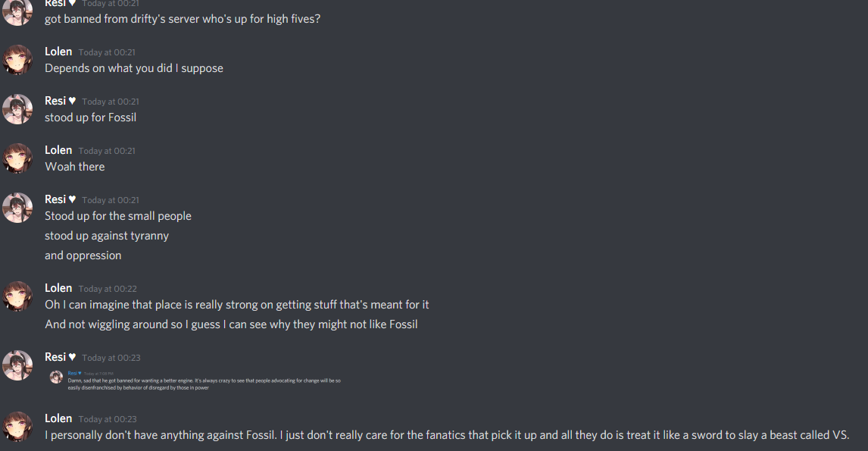Select Lolen's avatar next to 'Woah there'
The image size is (868, 451).
click(17, 158)
